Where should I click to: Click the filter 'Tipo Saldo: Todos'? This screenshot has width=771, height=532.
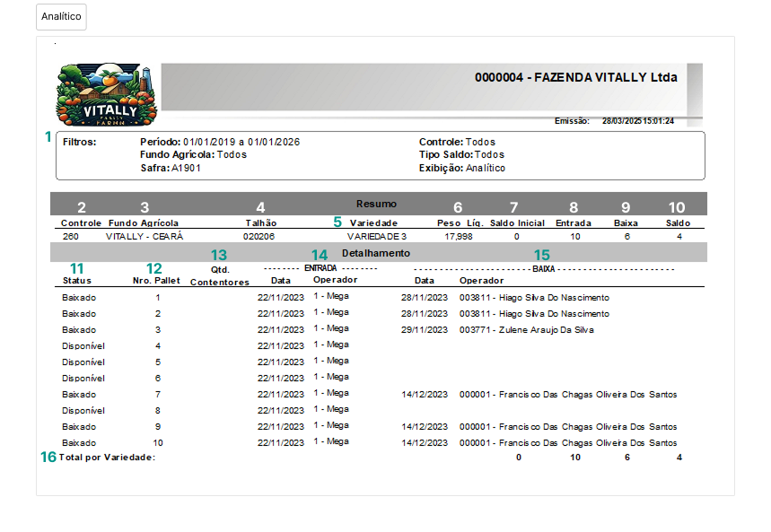click(x=461, y=155)
